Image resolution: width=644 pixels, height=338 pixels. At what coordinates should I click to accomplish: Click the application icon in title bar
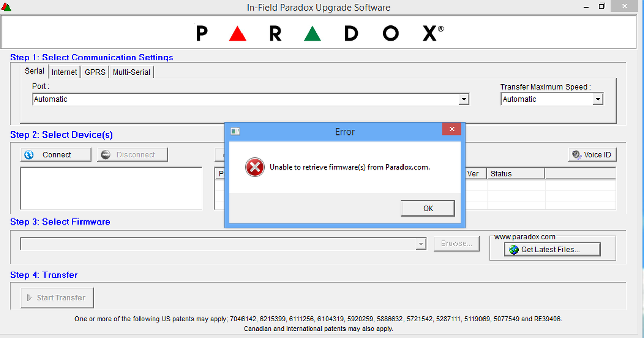coord(6,7)
